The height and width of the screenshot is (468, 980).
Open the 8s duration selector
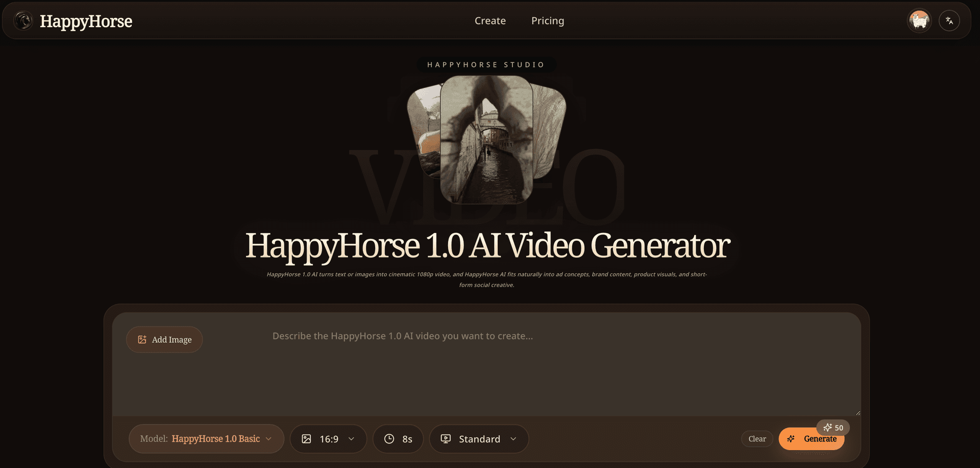click(x=398, y=438)
